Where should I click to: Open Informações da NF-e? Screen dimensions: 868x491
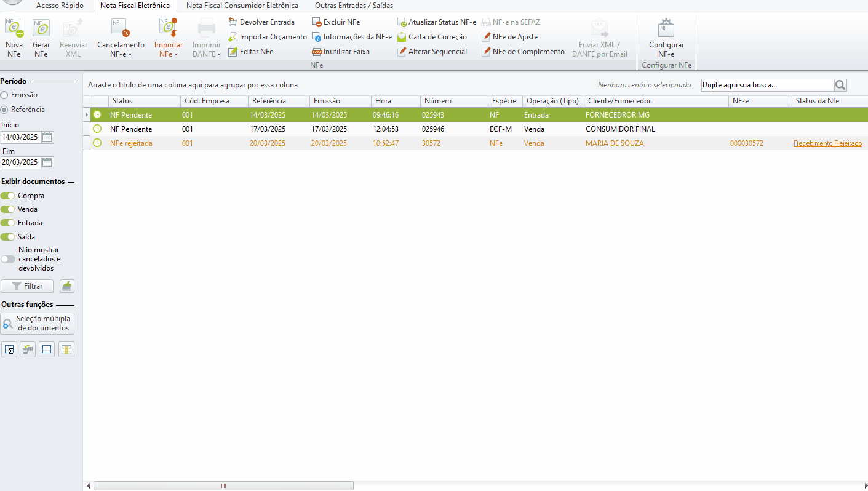click(x=352, y=37)
